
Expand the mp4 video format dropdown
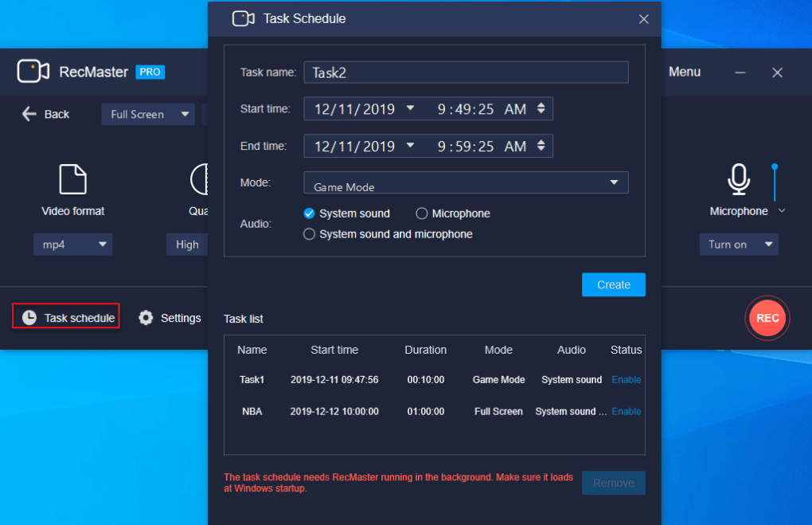73,245
